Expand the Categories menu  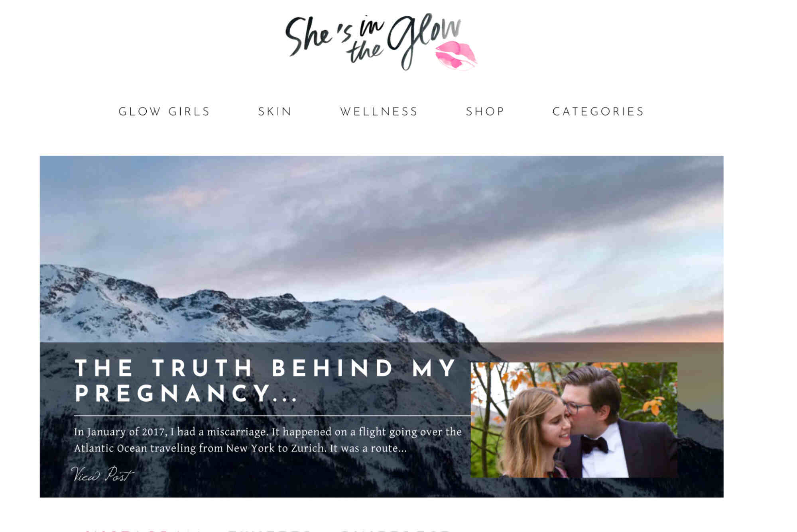[598, 112]
